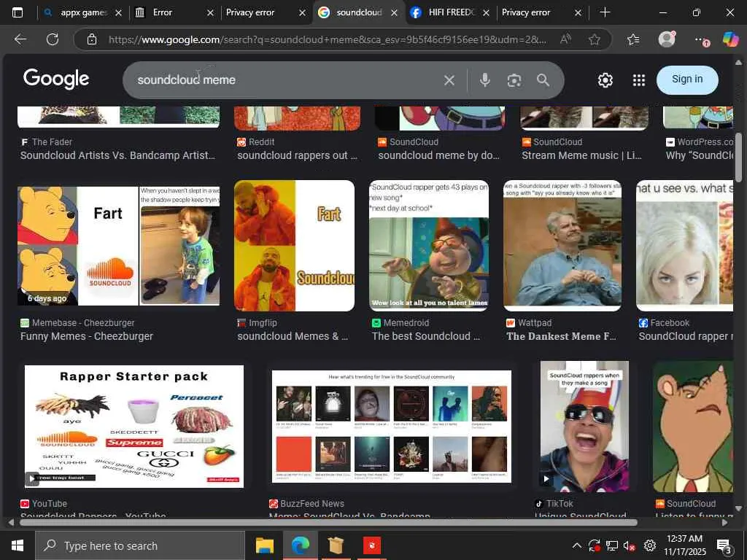Open notification center icon
The width and height of the screenshot is (747, 560).
tap(724, 546)
